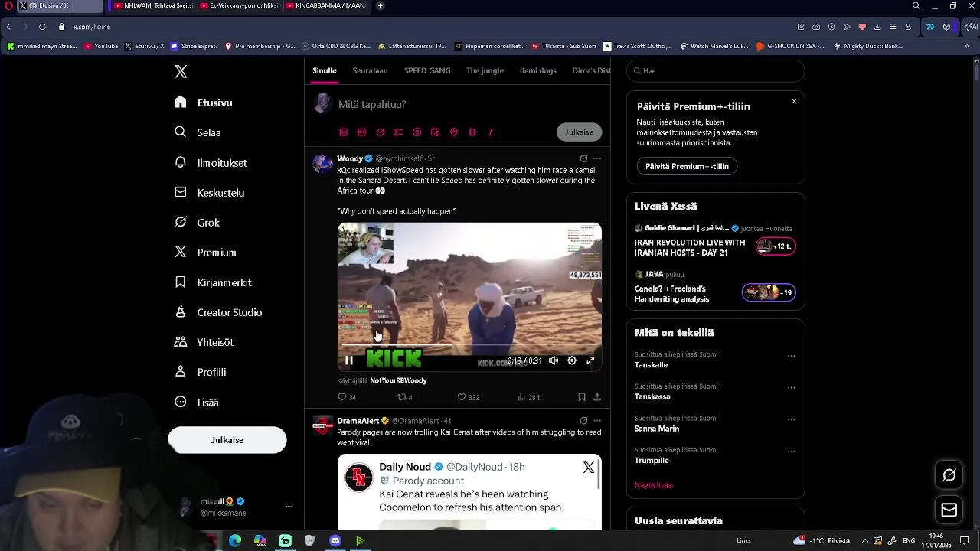Switch to SPEED GANG tab
Image resolution: width=980 pixels, height=551 pixels.
point(427,70)
